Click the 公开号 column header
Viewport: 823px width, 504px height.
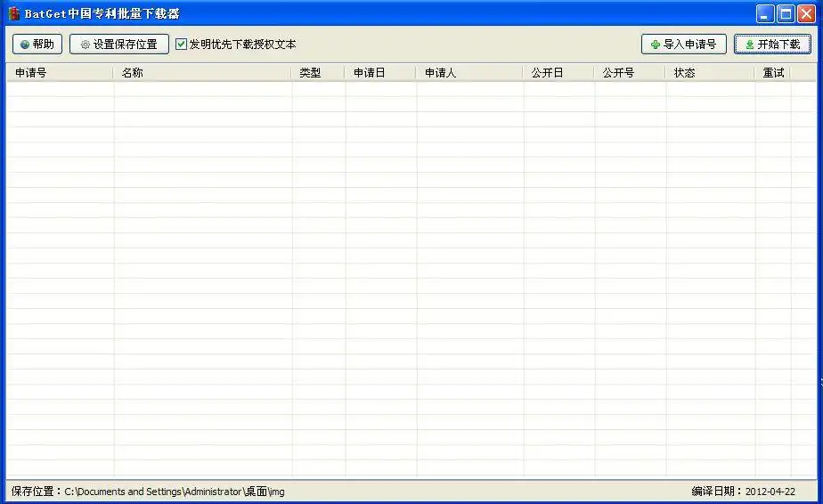[630, 72]
